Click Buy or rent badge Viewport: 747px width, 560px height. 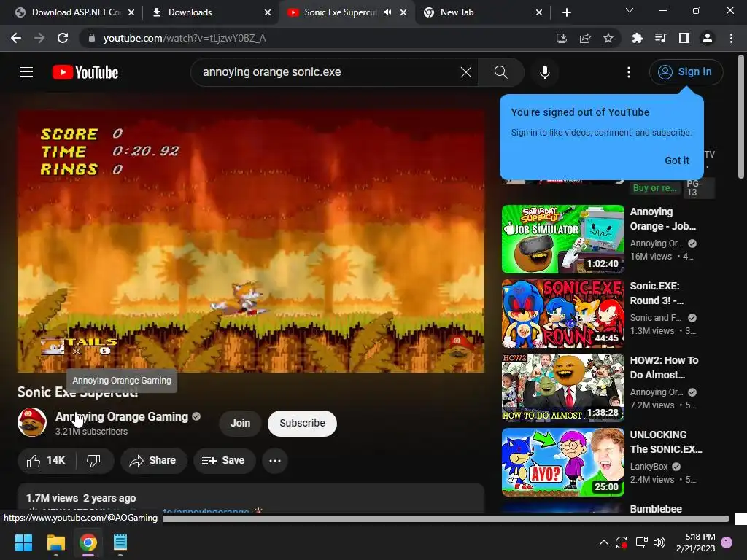point(654,187)
